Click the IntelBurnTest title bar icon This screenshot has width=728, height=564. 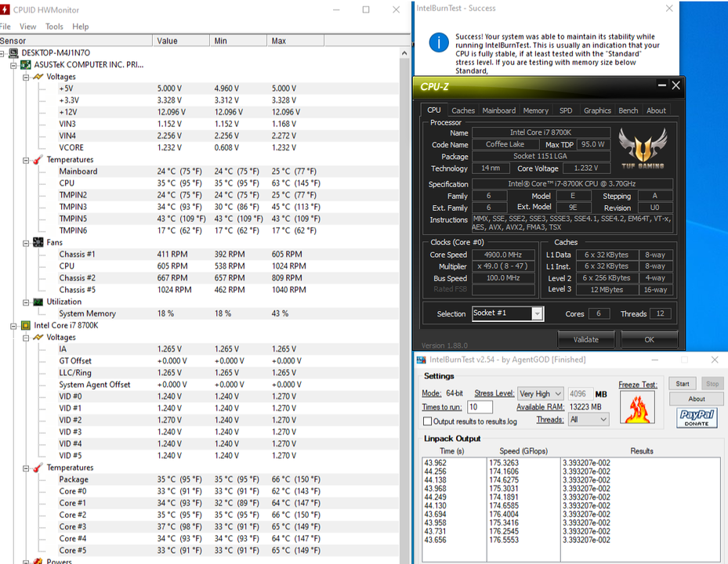421,360
